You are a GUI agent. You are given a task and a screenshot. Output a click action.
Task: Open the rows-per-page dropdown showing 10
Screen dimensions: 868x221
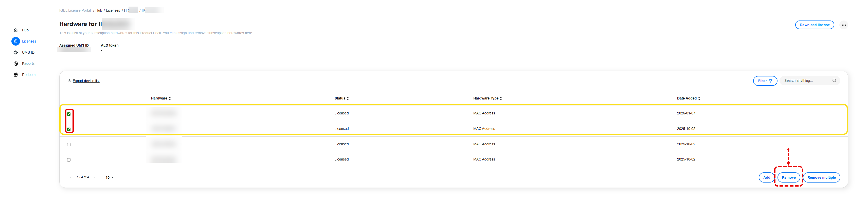click(109, 178)
